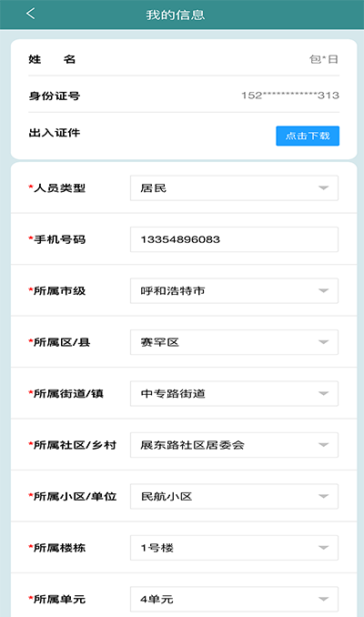Click the arrow icon beside 展东路社区居委会
Viewport: 364px width, 617px height.
(323, 445)
